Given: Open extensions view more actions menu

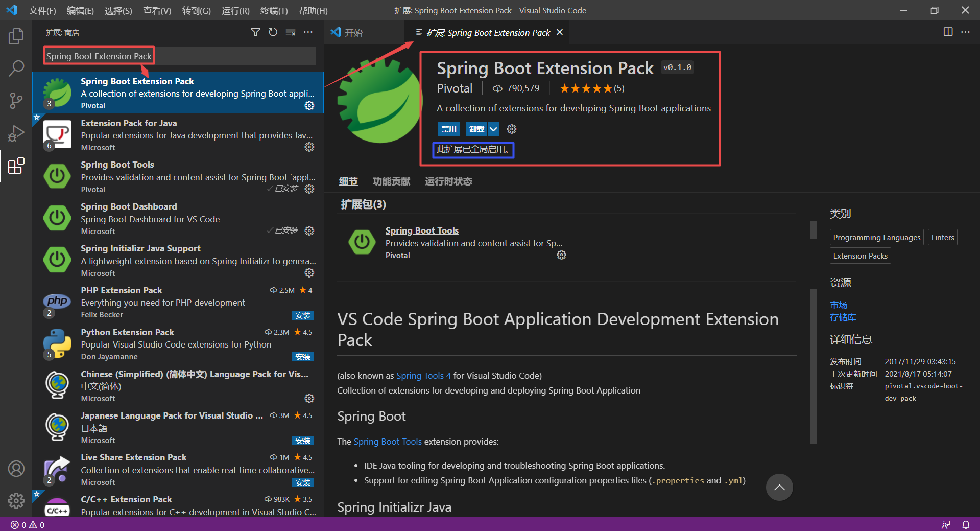Looking at the screenshot, I should pos(308,32).
